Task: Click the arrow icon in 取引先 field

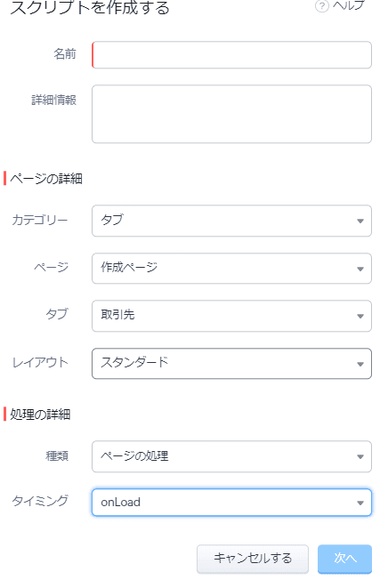Action: [x=360, y=317]
